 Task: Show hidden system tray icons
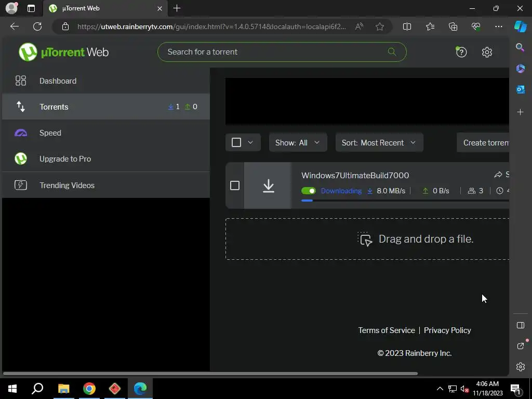(440, 389)
